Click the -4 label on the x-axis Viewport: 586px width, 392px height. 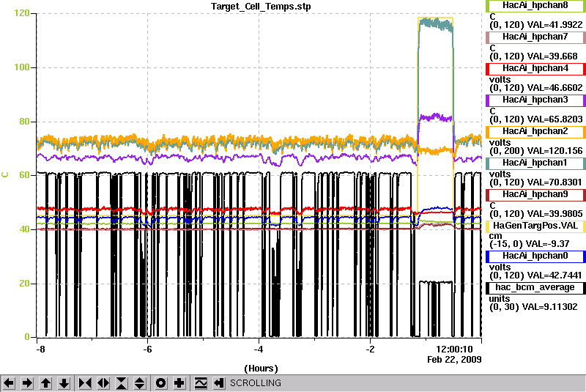pos(259,350)
